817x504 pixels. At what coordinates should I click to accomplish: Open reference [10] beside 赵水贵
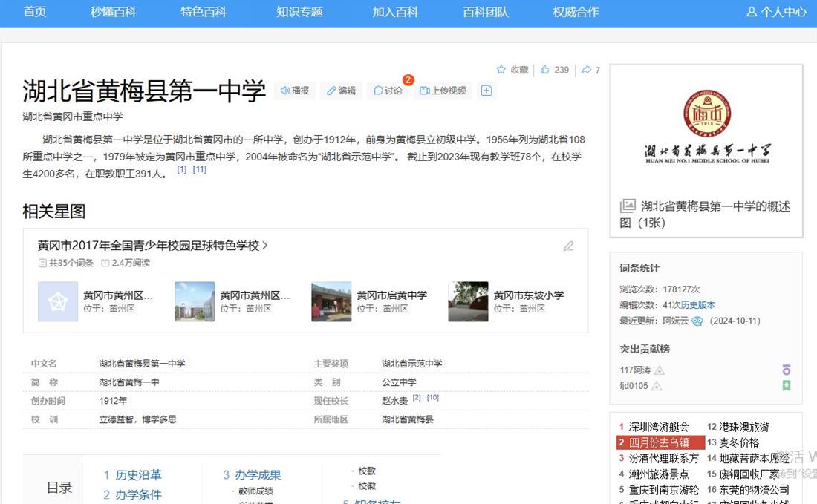(433, 397)
